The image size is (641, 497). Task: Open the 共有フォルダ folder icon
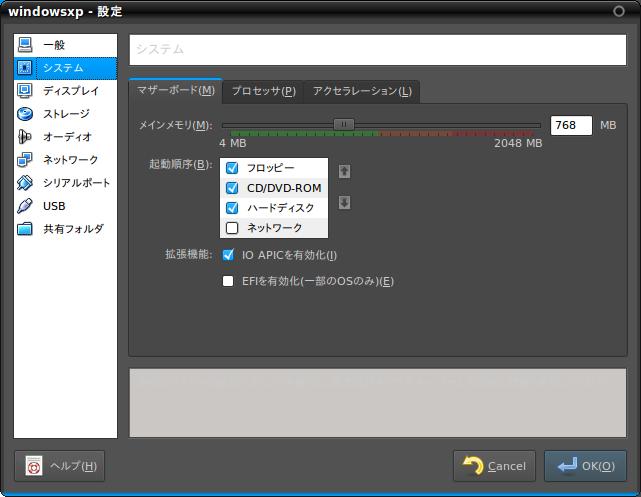[x=25, y=228]
